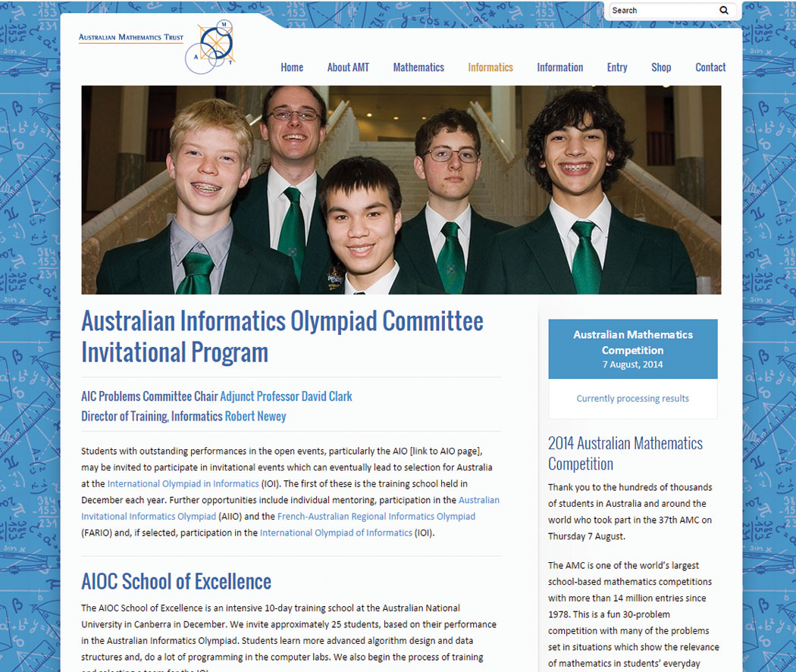Image resolution: width=796 pixels, height=672 pixels.
Task: Select the highlighted Informatics menu item
Action: (490, 67)
